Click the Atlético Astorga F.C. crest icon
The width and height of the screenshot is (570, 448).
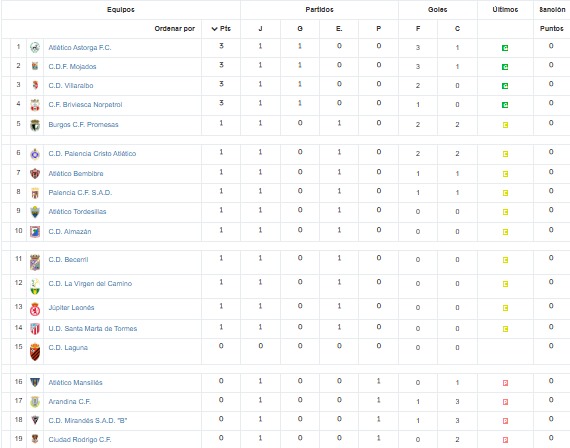pyautogui.click(x=35, y=48)
